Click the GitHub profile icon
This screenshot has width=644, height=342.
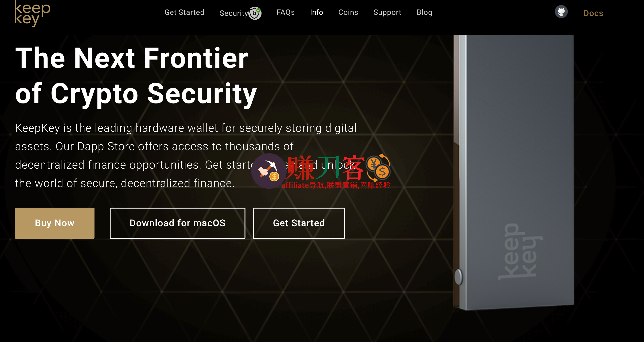point(562,13)
